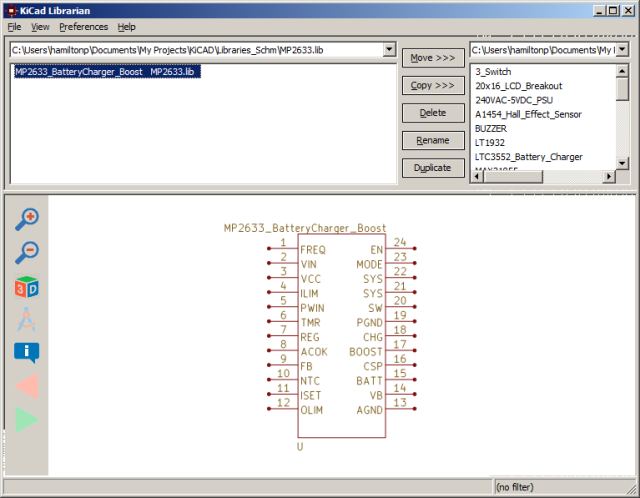This screenshot has height=498, width=640.
Task: Select A1454_Hall_Effect_Sensor in right list
Action: pos(528,115)
